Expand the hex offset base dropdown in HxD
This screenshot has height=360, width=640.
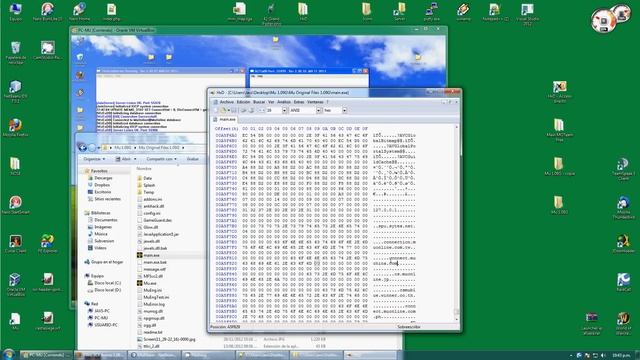344,111
